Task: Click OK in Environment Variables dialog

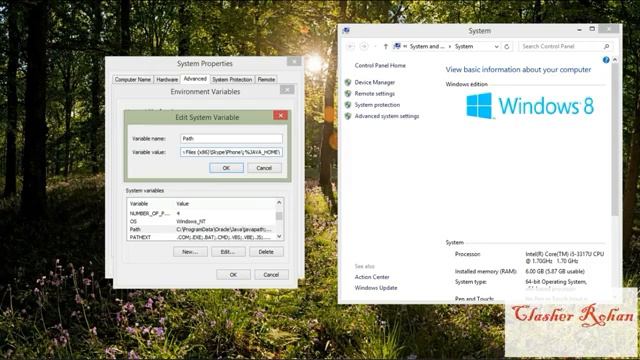Action: 233,275
